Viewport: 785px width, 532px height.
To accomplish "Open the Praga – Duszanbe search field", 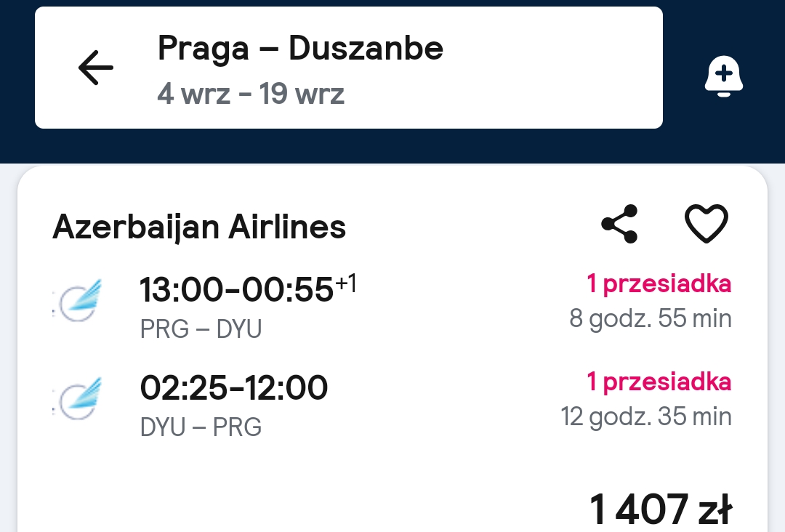I will click(348, 68).
